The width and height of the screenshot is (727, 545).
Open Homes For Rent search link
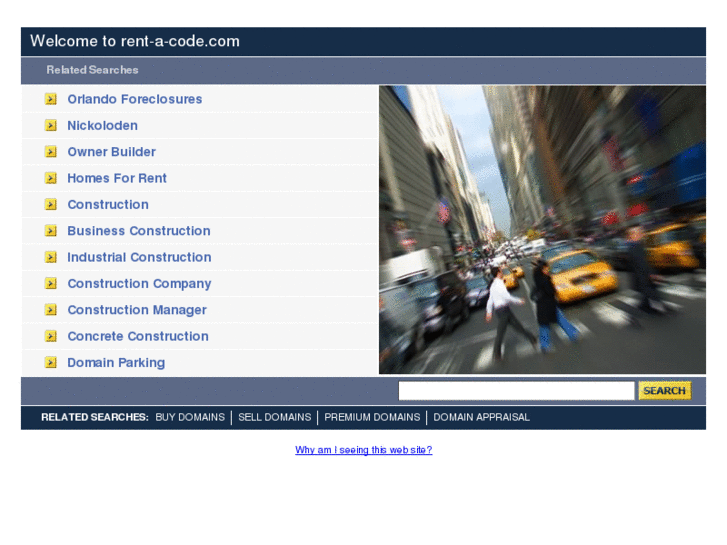(x=117, y=178)
